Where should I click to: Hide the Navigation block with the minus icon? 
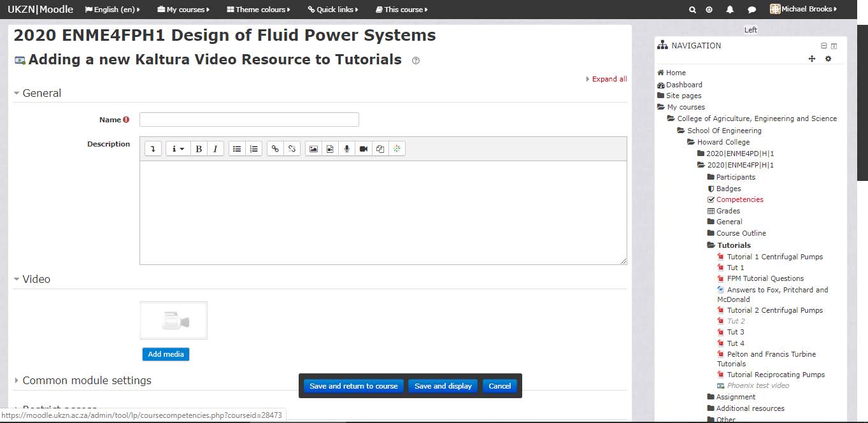[x=823, y=46]
